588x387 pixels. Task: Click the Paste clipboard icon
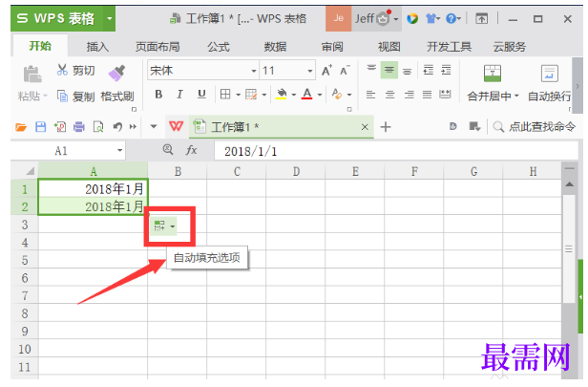pyautogui.click(x=32, y=74)
